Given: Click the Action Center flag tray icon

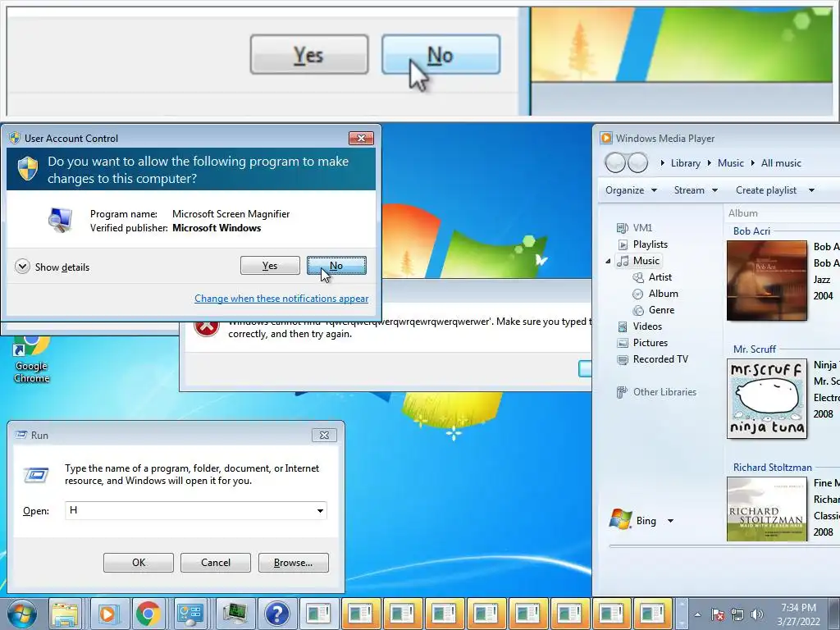Looking at the screenshot, I should 718,614.
